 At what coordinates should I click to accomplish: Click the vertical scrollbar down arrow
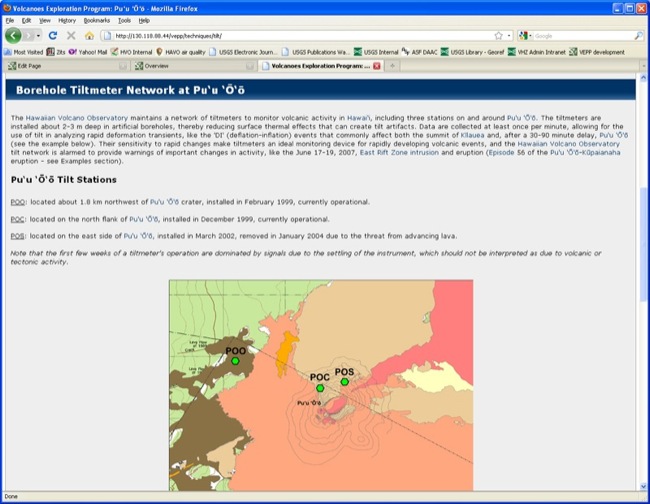click(643, 486)
